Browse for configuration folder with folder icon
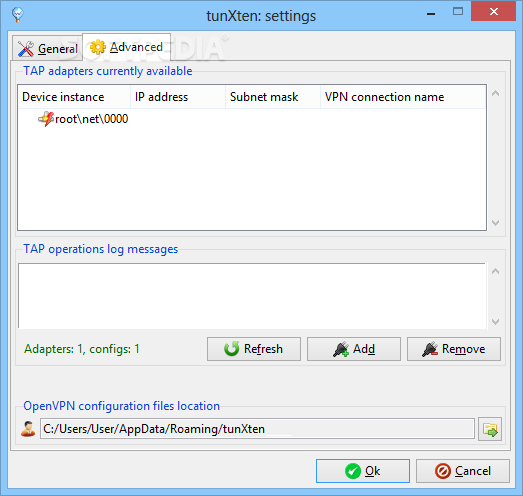Screen dimensions: 523x496 click(490, 429)
